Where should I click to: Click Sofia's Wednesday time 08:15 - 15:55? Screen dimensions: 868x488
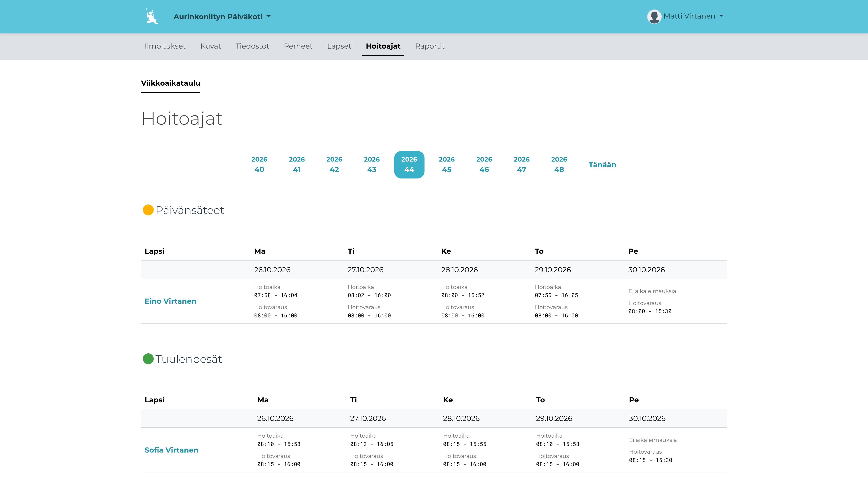[465, 444]
